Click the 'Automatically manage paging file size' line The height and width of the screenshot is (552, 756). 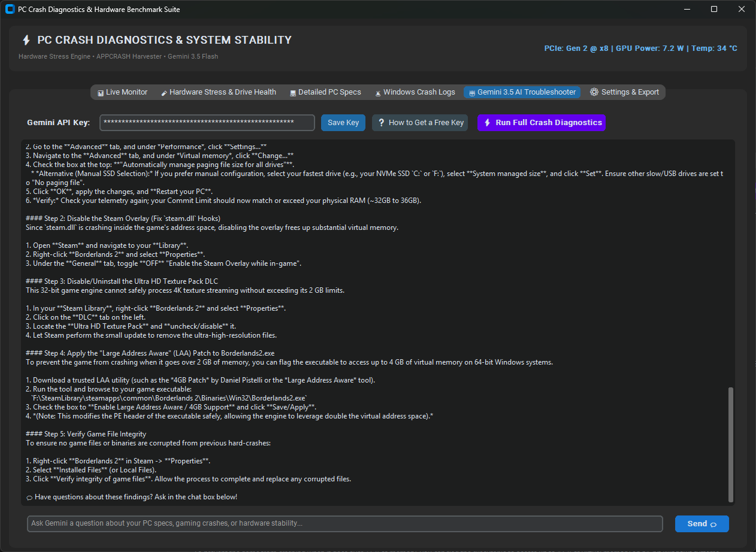(161, 165)
